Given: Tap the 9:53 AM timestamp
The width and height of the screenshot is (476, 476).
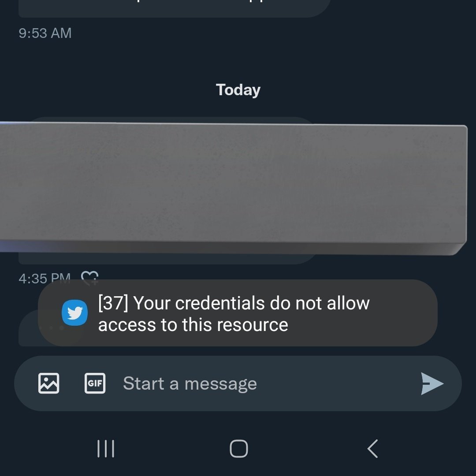Looking at the screenshot, I should click(x=45, y=33).
